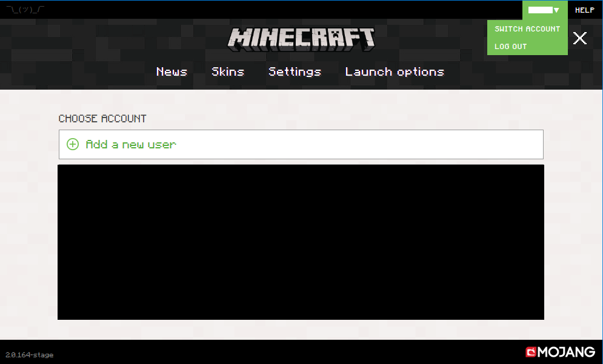The height and width of the screenshot is (364, 603).
Task: Click empty right side of Add user row
Action: click(x=424, y=144)
